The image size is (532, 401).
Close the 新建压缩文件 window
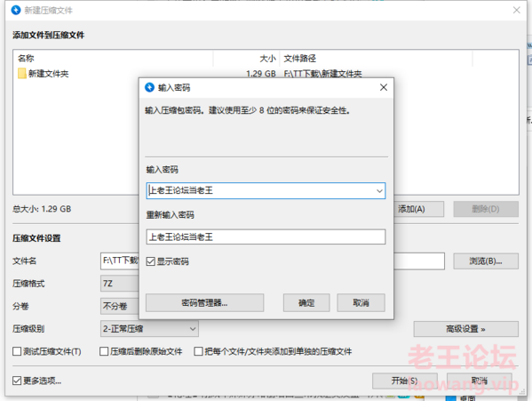[516, 10]
